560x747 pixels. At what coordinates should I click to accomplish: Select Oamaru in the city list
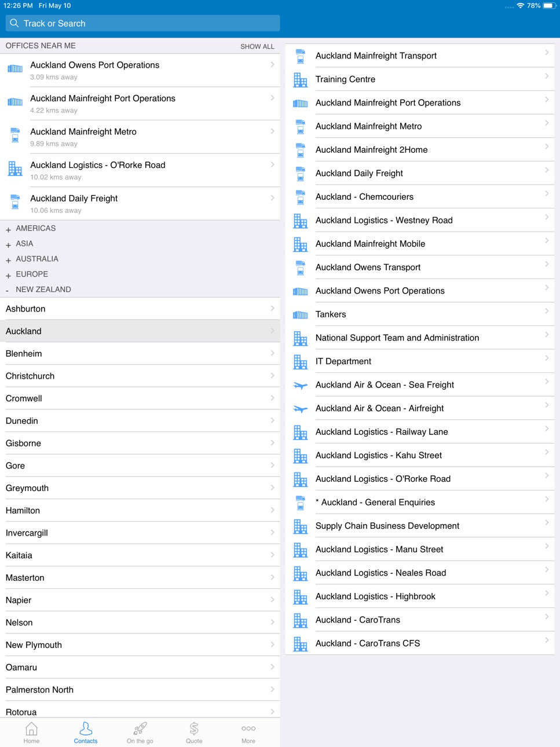[x=140, y=667]
